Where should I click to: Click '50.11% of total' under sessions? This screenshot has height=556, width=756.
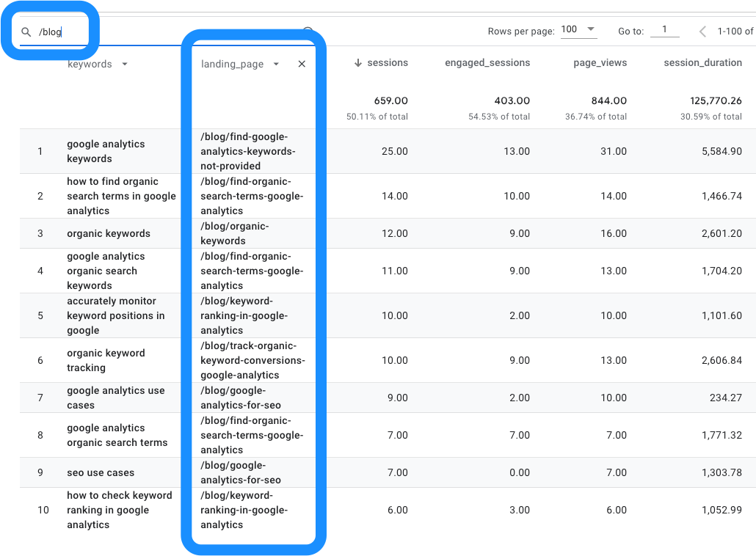click(x=377, y=117)
